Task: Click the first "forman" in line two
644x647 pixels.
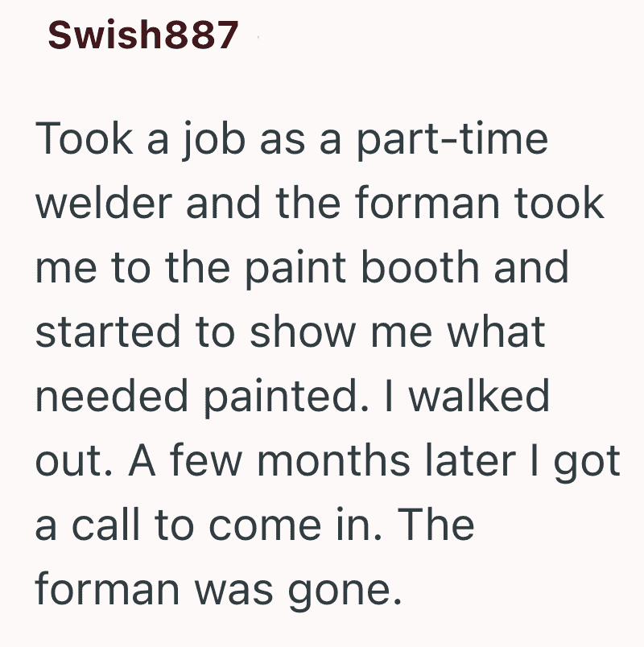Action: (427, 203)
